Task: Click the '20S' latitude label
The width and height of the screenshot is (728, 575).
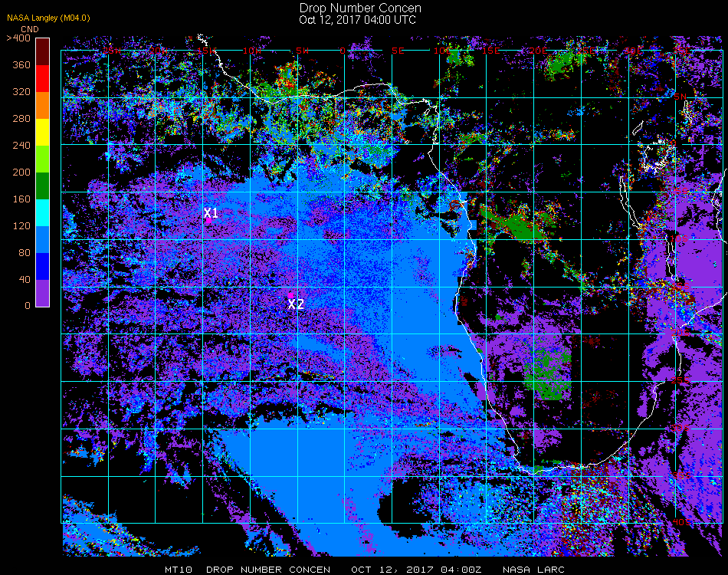Action: pyautogui.click(x=680, y=333)
